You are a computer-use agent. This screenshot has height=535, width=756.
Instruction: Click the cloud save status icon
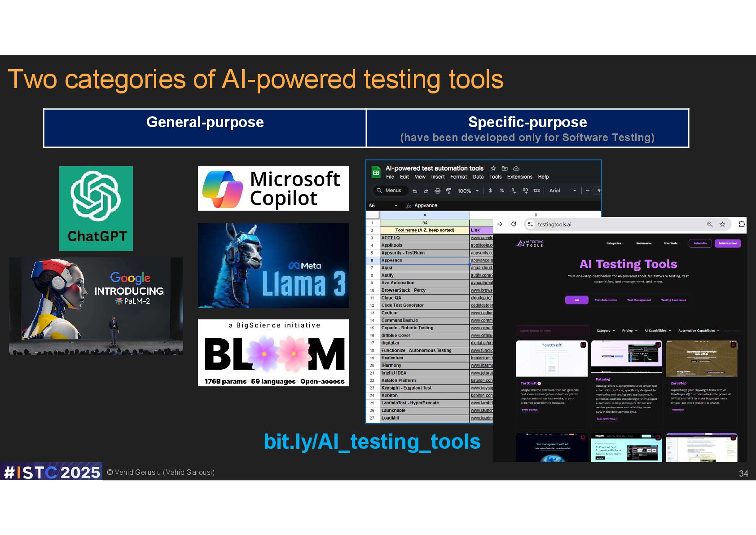(516, 168)
